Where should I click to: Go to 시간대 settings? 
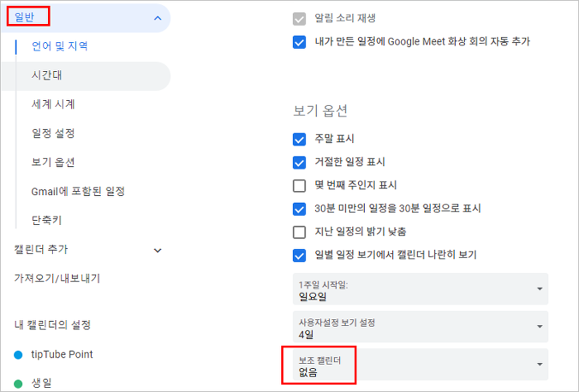tap(85, 76)
